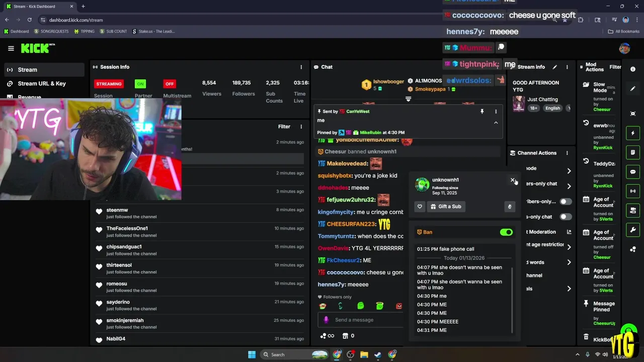Open File Explorer from the taskbar

click(x=364, y=354)
